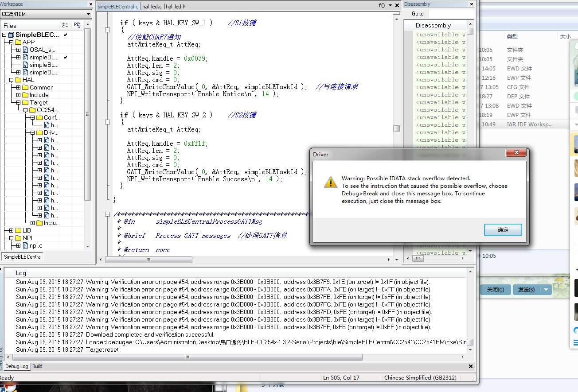Click the Go to field in Disassembly
This screenshot has width=578, height=392.
tap(451, 14)
